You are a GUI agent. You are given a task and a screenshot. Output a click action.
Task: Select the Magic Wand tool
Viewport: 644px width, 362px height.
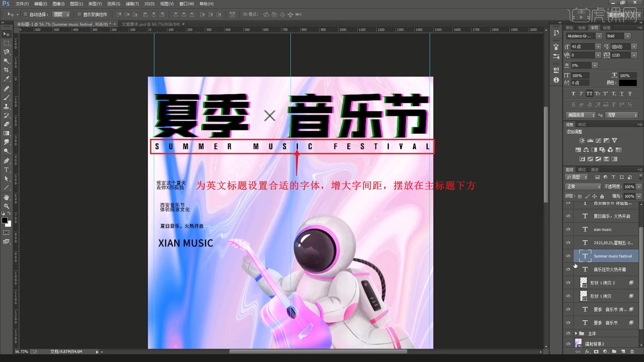click(x=6, y=61)
